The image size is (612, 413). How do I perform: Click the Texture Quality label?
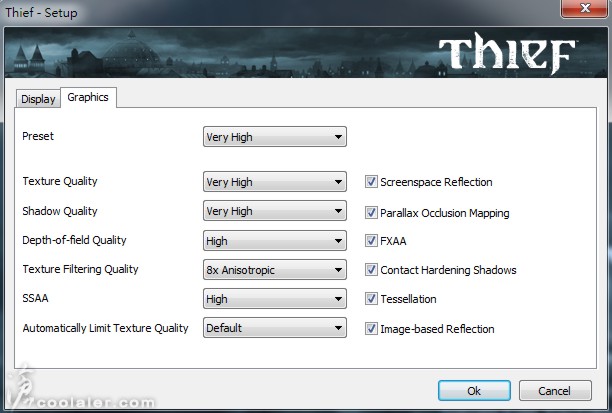60,182
